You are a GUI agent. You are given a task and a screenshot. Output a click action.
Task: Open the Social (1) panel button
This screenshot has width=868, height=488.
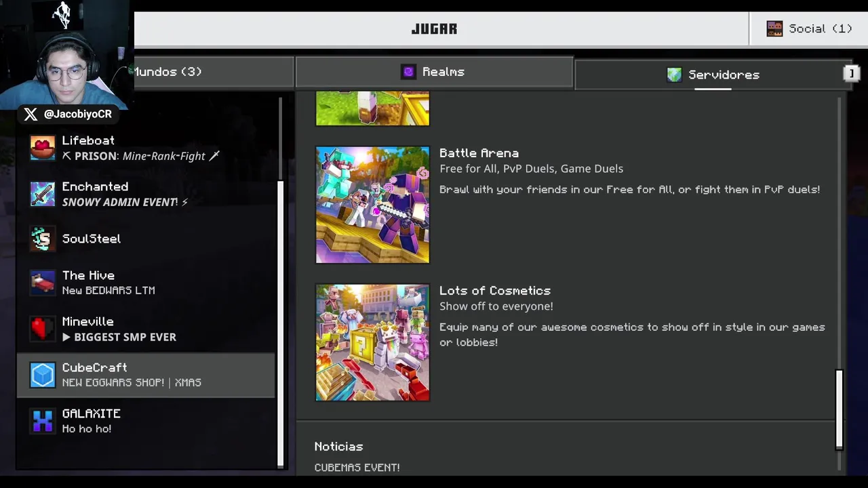(808, 28)
